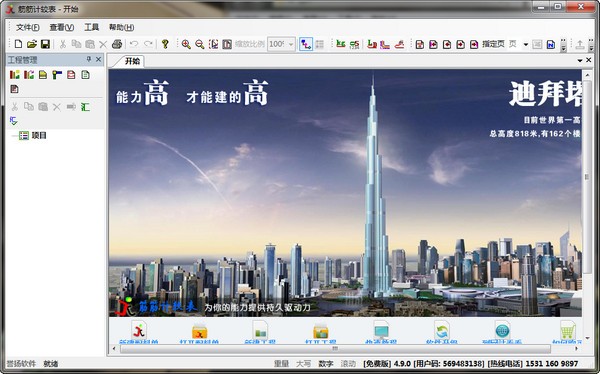The image size is (600, 374).
Task: Click the first red page navigation icon
Action: click(419, 44)
